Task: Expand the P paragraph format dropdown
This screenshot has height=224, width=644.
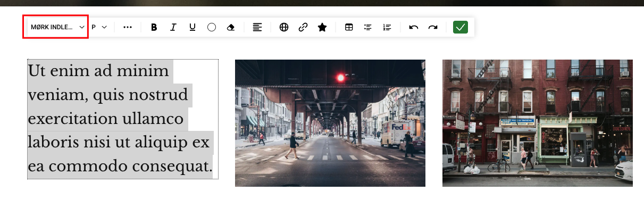Action: [99, 27]
